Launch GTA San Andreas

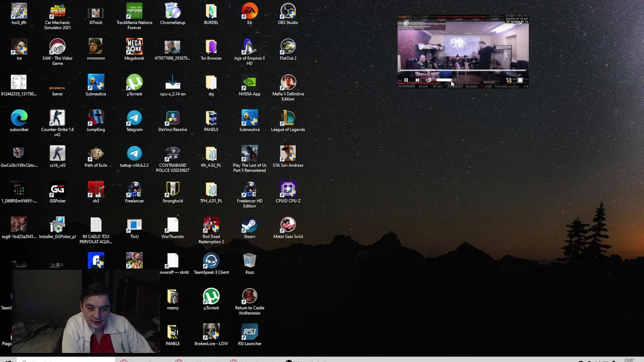(288, 156)
